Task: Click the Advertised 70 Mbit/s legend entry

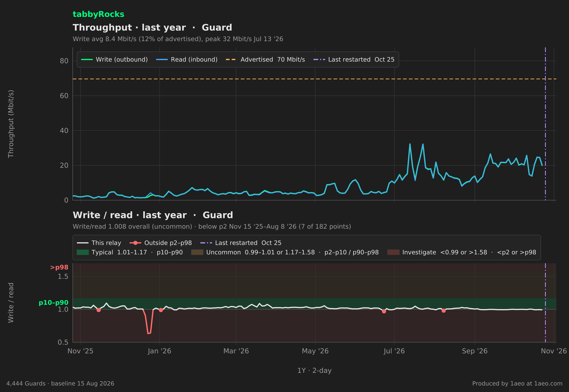Action: click(265, 60)
